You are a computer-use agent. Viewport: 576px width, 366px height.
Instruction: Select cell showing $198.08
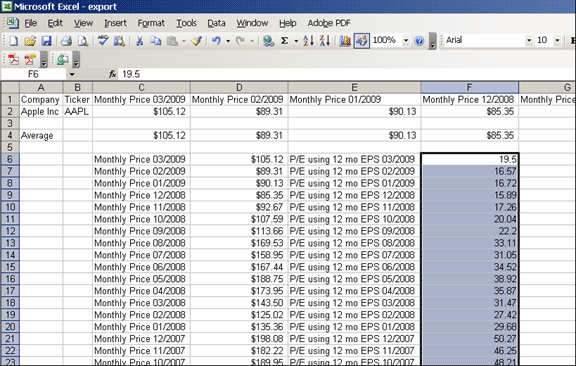click(x=239, y=338)
